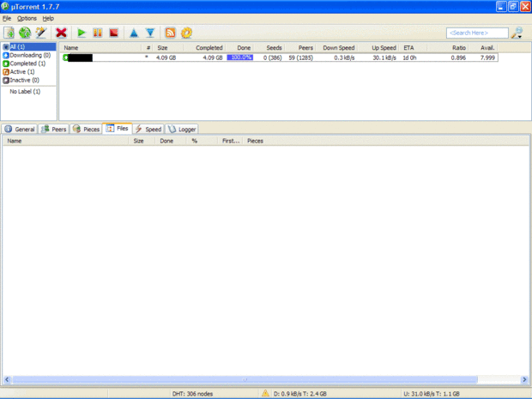The image size is (532, 399).
Task: Click the files pane First... column header
Action: (230, 141)
